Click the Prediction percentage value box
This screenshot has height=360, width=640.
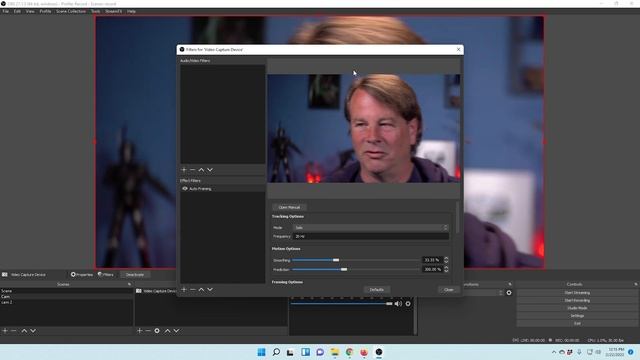(x=433, y=269)
